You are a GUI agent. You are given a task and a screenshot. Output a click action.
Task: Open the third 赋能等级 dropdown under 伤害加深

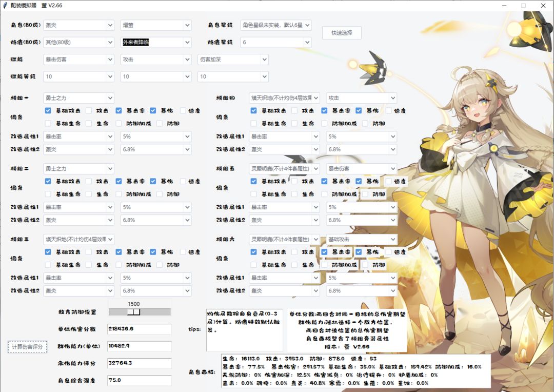tap(233, 76)
